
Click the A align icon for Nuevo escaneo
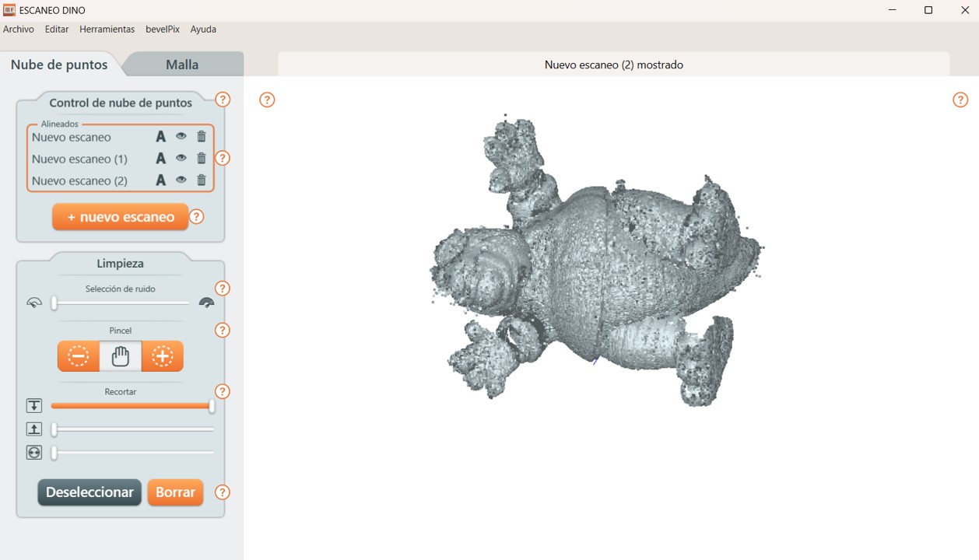(x=160, y=137)
